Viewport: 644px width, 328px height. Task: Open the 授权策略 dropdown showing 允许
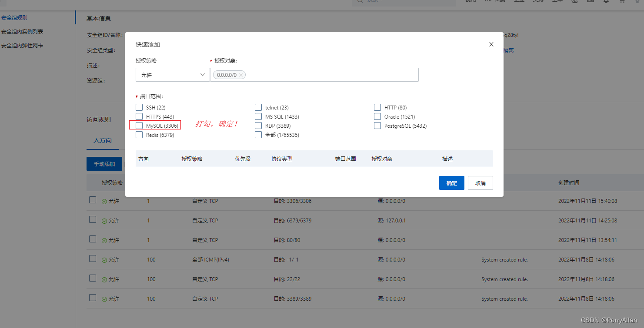[x=173, y=75]
